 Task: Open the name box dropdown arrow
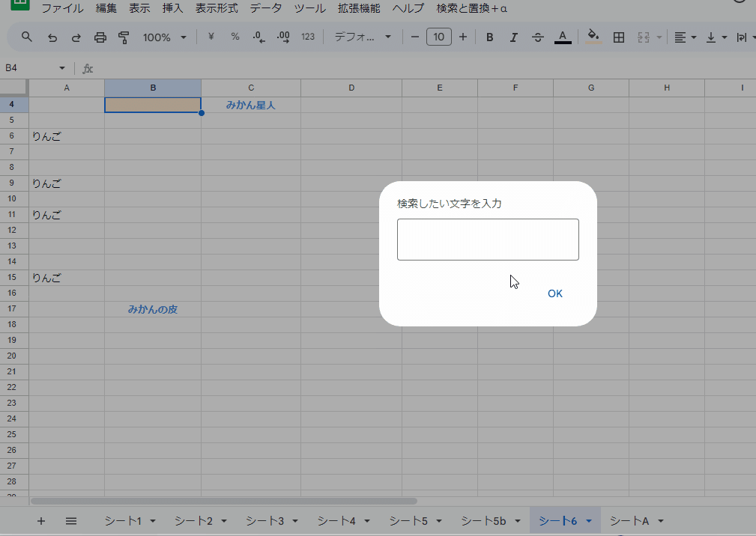point(61,68)
